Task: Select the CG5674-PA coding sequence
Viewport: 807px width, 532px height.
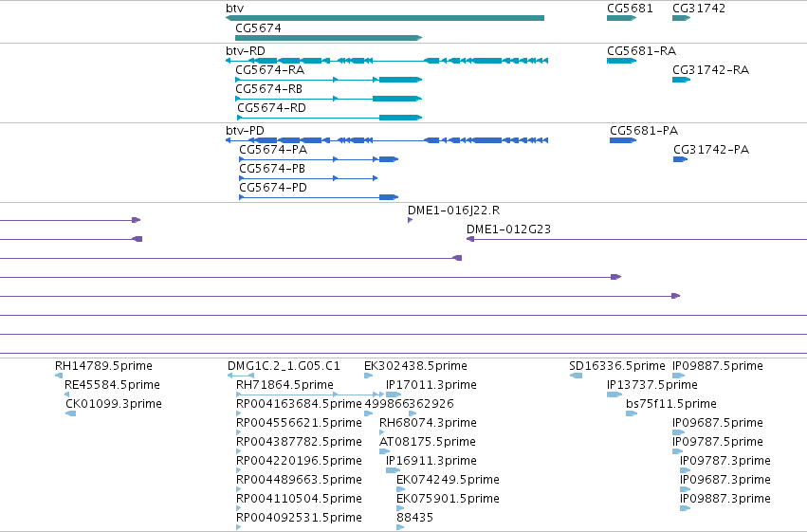Action: [x=319, y=159]
